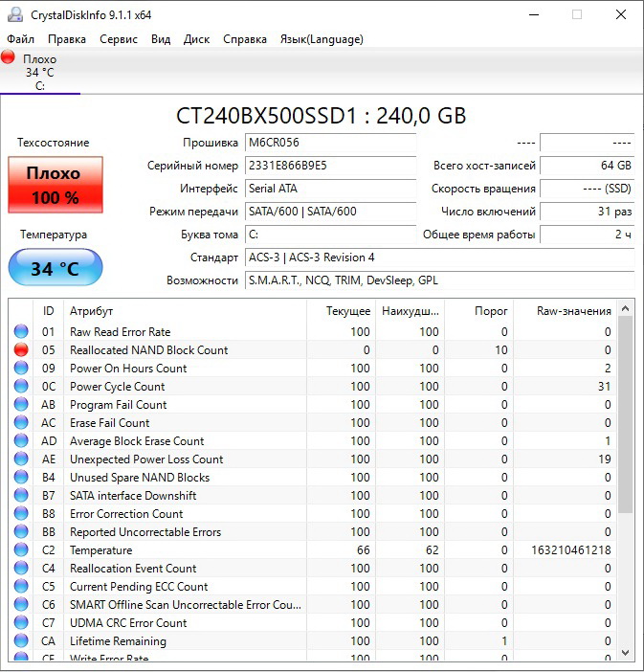
Task: Click the icon beside Error Correction Count
Action: [x=21, y=513]
